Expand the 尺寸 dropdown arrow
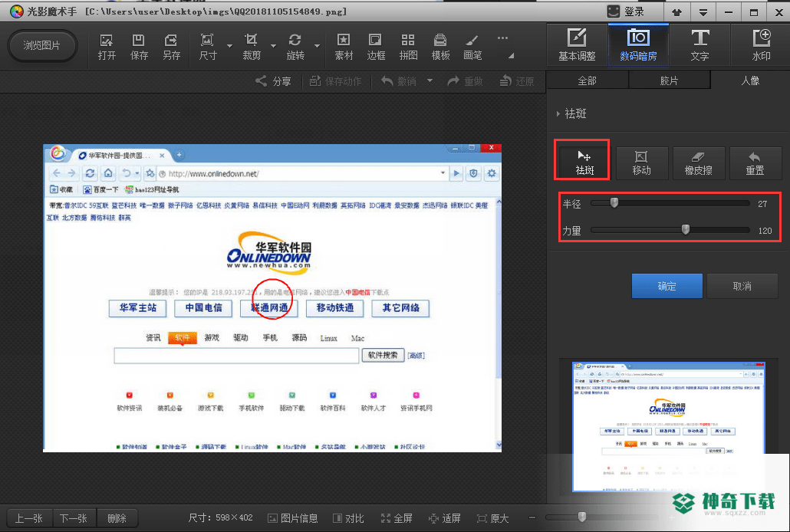Viewport: 790px width, 532px height. point(230,46)
